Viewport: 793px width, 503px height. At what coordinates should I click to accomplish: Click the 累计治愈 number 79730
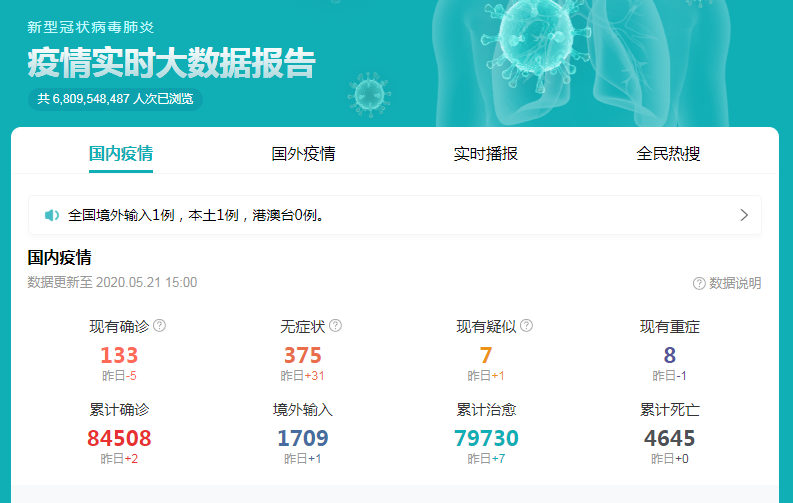coord(486,438)
